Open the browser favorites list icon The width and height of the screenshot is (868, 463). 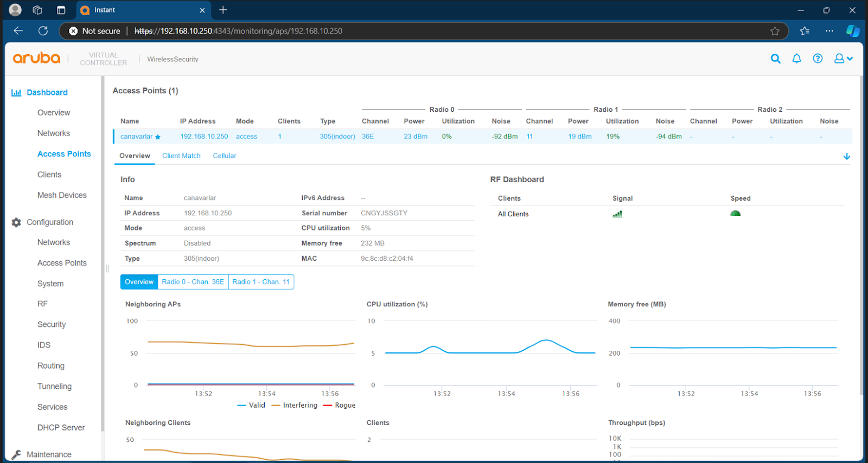pos(805,31)
